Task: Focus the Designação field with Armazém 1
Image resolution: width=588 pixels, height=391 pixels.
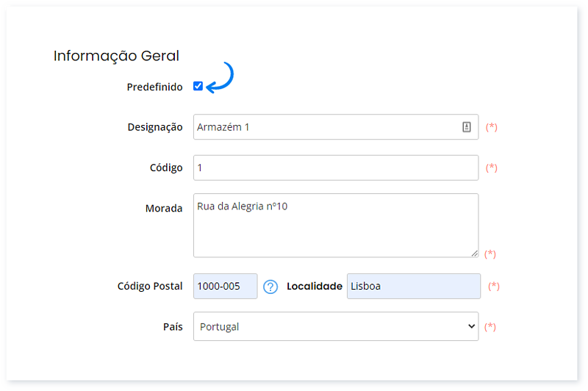Action: point(336,127)
